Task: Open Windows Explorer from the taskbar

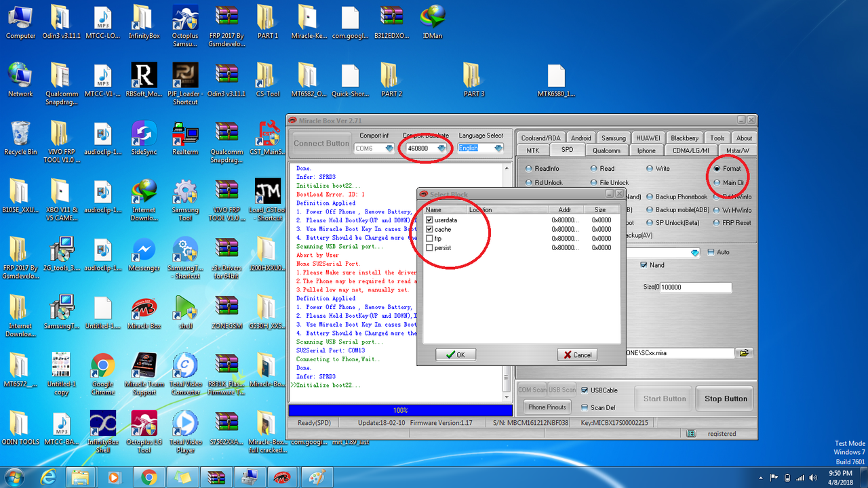Action: coord(81,476)
